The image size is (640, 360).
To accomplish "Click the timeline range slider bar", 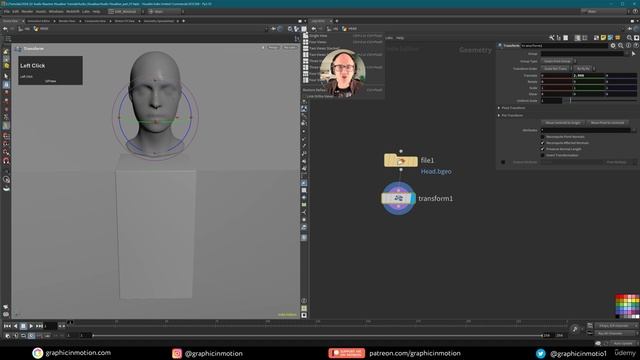I will coord(317,336).
